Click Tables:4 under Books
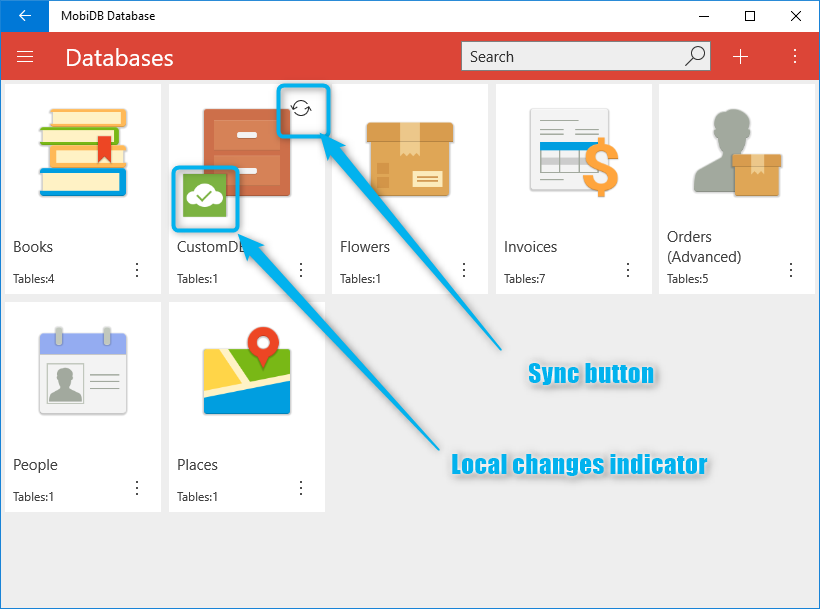Viewport: 820px width, 609px height. click(x=33, y=279)
